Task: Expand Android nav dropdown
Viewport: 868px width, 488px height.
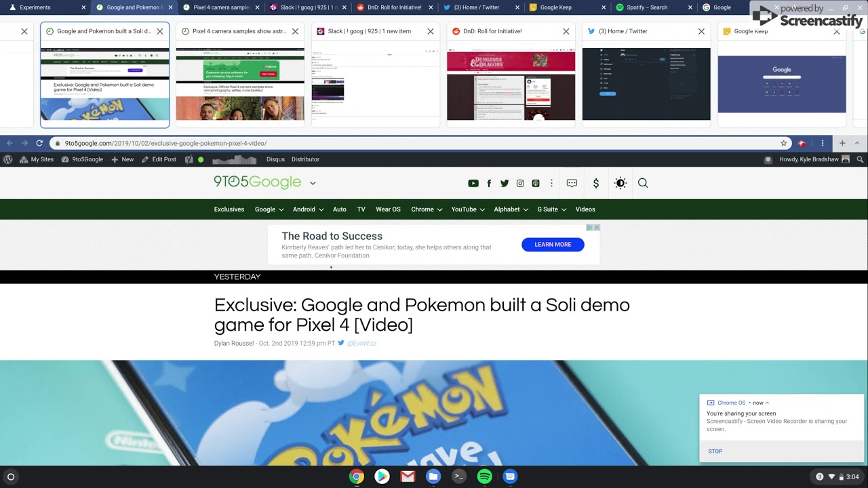Action: click(321, 209)
